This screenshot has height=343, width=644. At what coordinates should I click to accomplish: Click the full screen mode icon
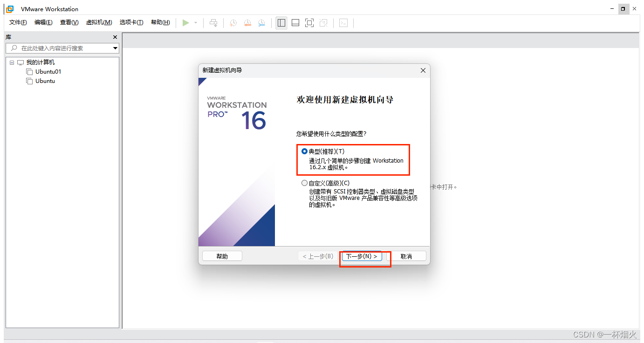pyautogui.click(x=309, y=23)
